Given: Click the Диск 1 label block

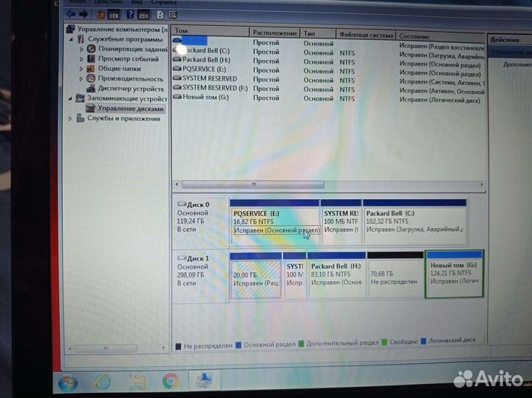Looking at the screenshot, I should [200, 276].
